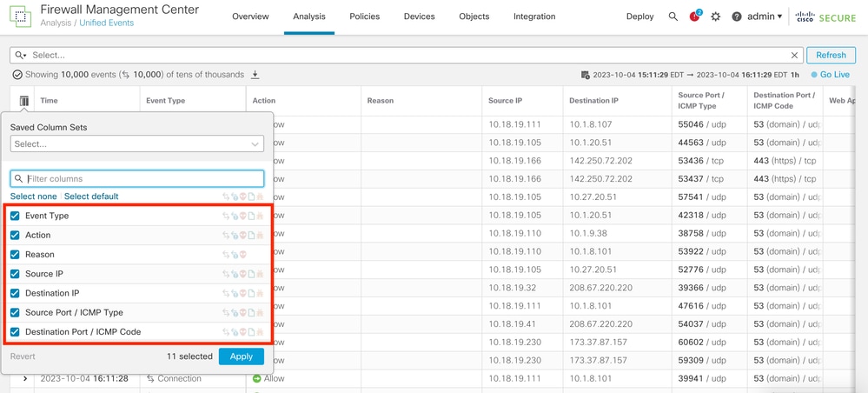Open the system settings gear icon
Viewport: 868px width, 393px height.
click(x=715, y=17)
